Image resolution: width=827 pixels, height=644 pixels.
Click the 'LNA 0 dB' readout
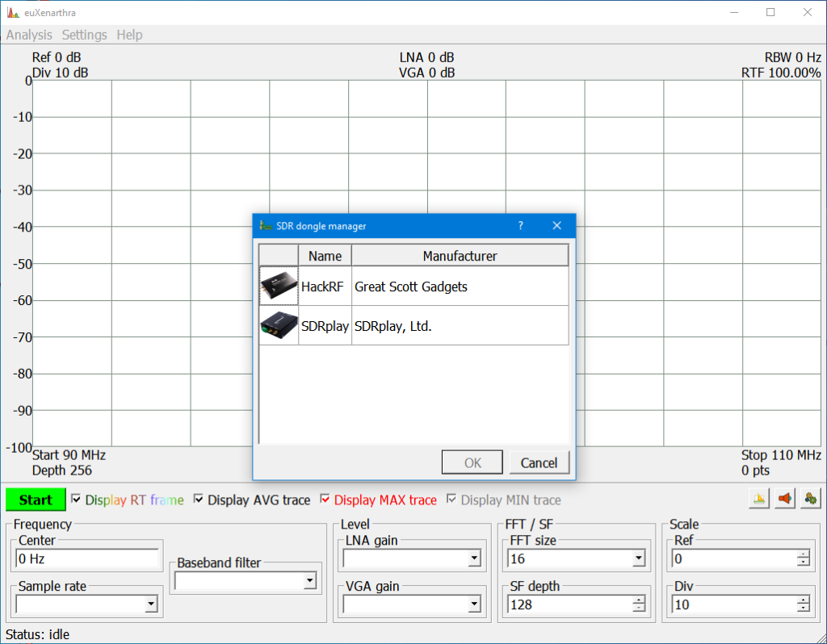click(x=426, y=57)
